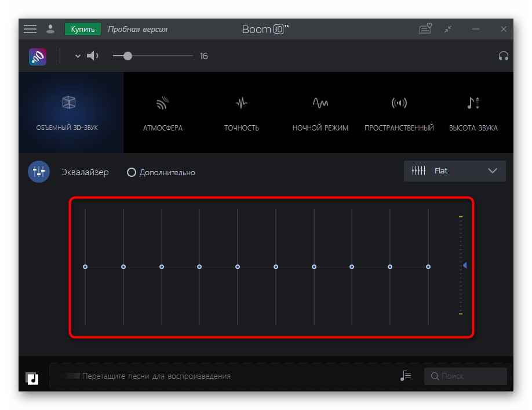Click the blue preamp gain arrow marker
The image size is (532, 410).
click(465, 265)
